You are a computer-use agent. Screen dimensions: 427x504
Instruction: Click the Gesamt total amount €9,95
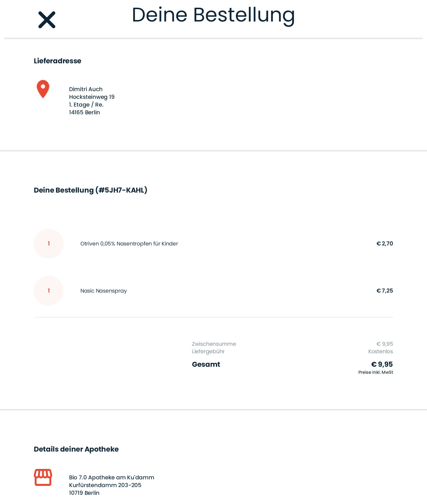(x=382, y=364)
